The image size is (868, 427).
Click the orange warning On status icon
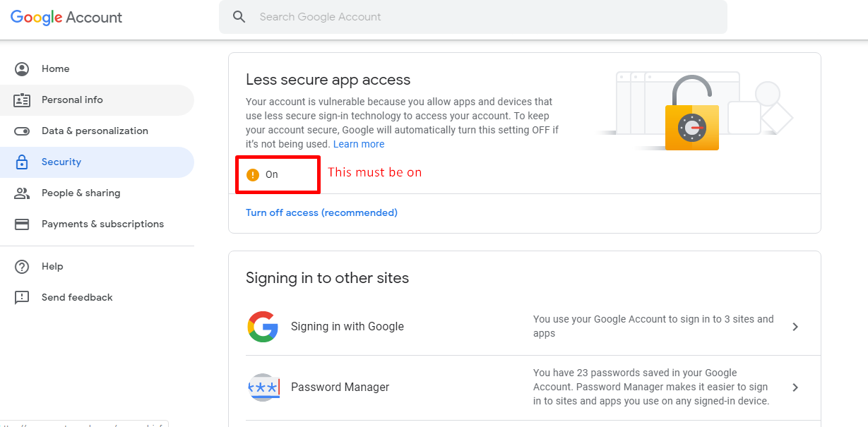[x=253, y=175]
